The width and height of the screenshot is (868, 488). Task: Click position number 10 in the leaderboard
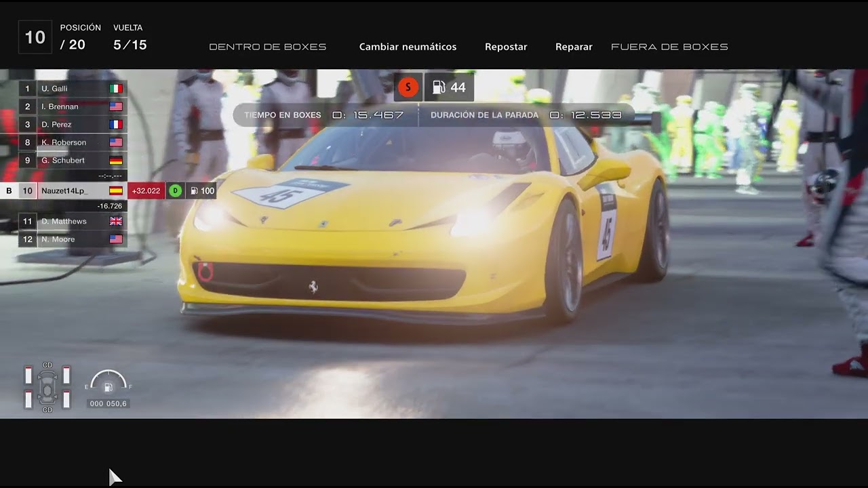pos(28,191)
